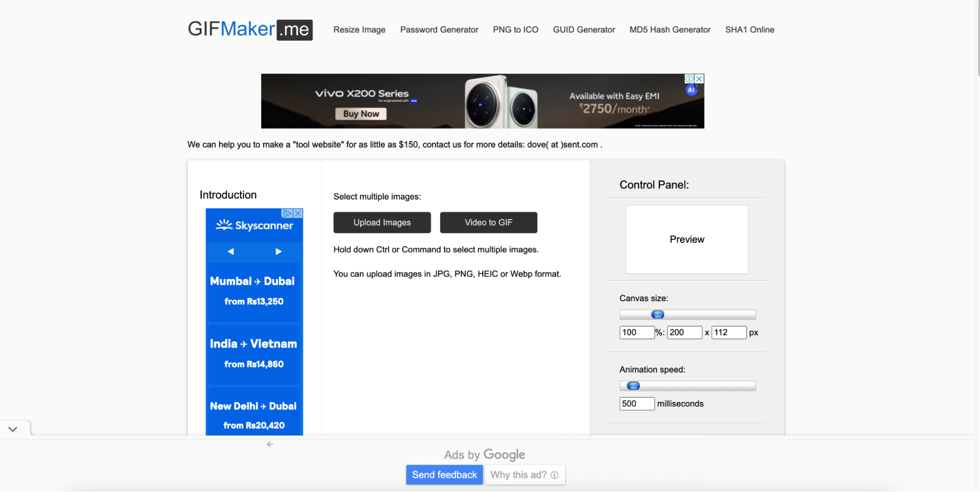Click the supported formats text line

point(447,274)
